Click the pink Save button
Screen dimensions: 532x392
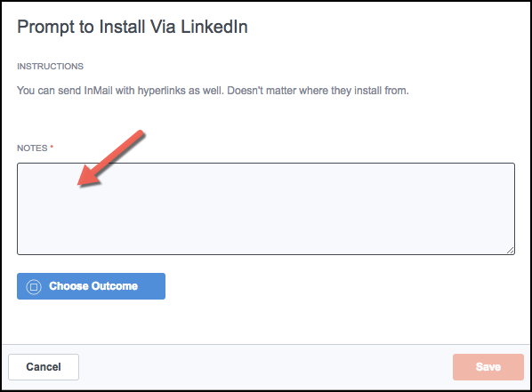click(488, 367)
